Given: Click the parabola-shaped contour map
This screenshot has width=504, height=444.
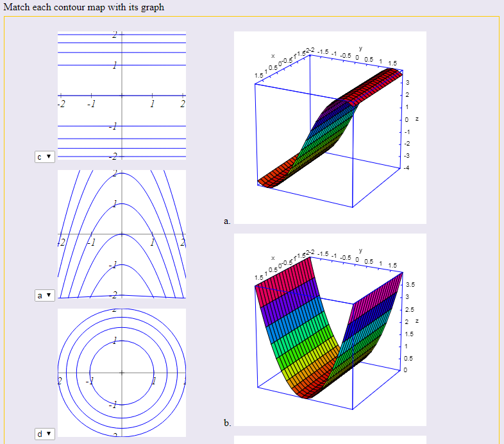Looking at the screenshot, I should click(x=122, y=234).
